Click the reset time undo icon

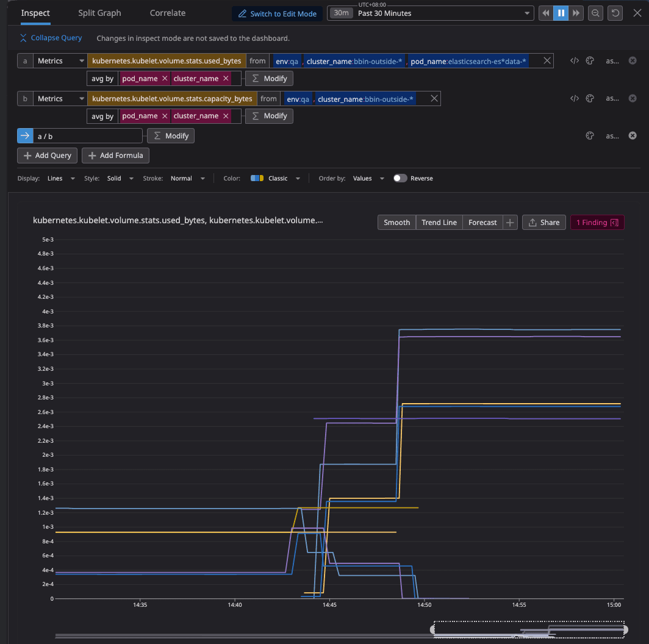point(616,13)
